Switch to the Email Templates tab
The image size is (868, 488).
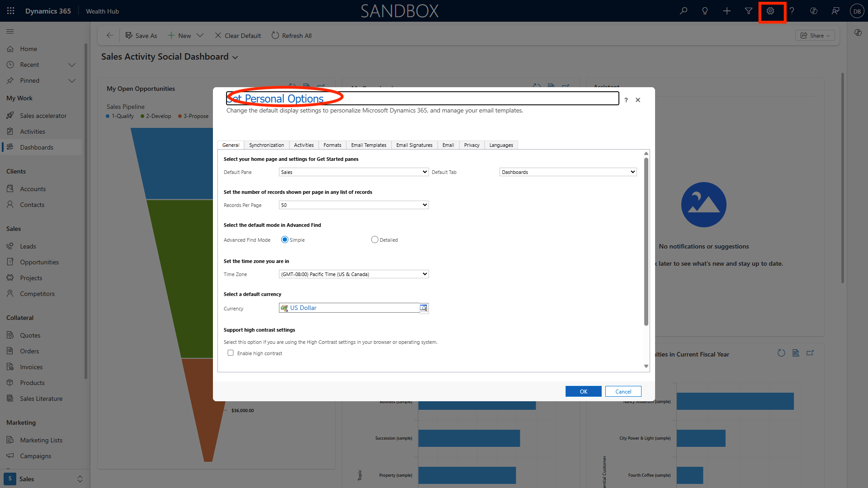tap(368, 145)
